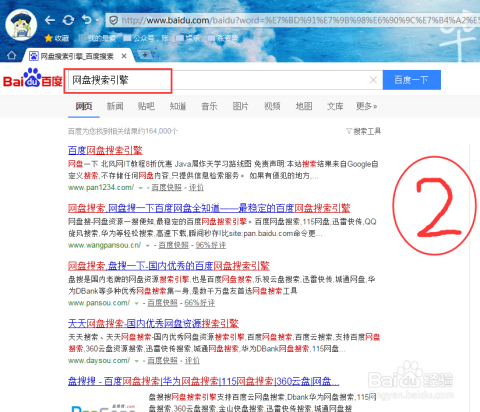Reload the page with refresh icon

pos(68,20)
